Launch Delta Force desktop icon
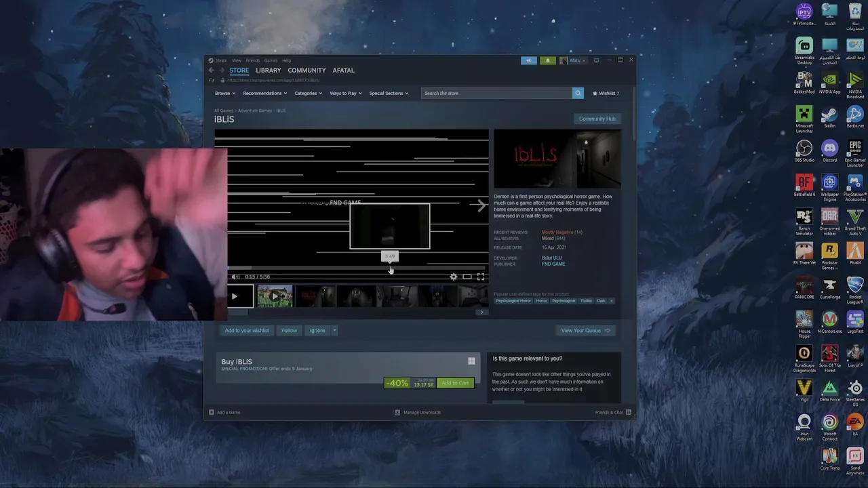Viewport: 868px width, 488px height. [x=829, y=390]
